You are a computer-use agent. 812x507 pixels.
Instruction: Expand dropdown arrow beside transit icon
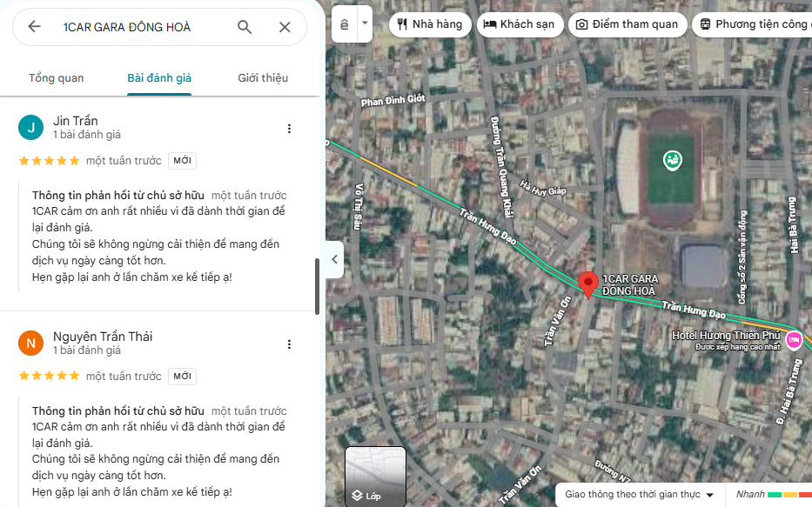tap(365, 23)
